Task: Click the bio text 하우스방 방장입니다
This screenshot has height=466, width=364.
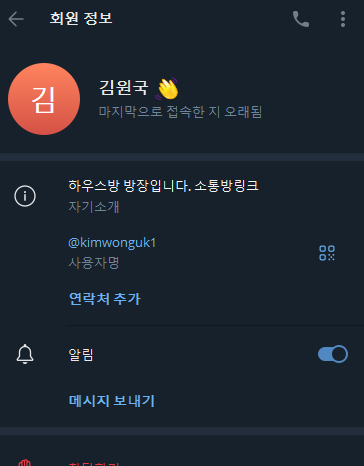Action: click(130, 185)
